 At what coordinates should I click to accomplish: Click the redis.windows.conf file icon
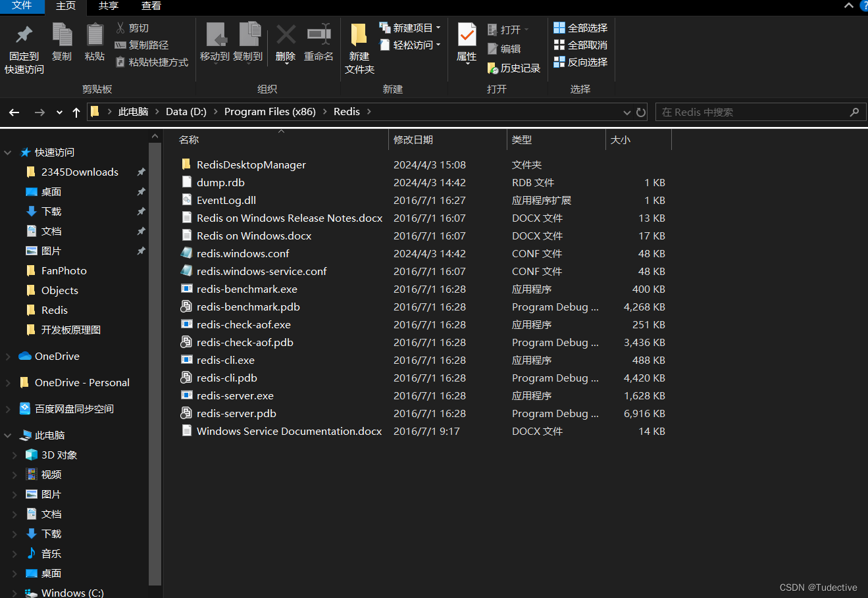coord(187,253)
